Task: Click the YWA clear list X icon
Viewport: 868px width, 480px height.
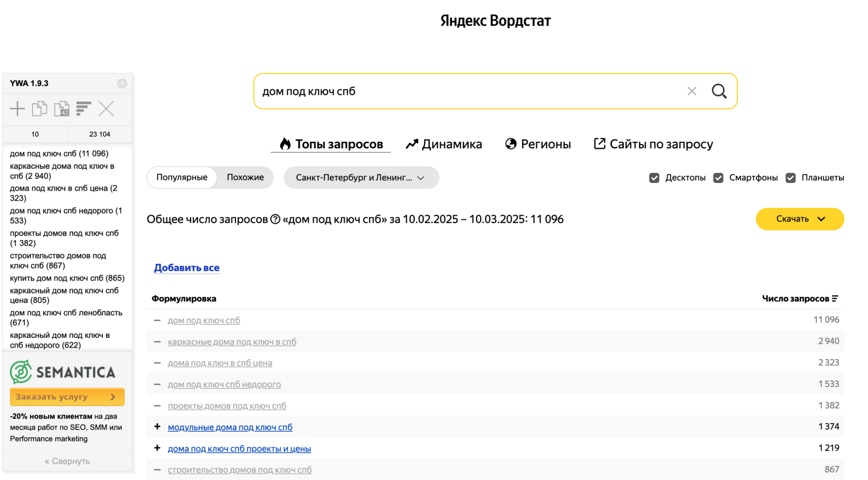Action: coord(106,109)
